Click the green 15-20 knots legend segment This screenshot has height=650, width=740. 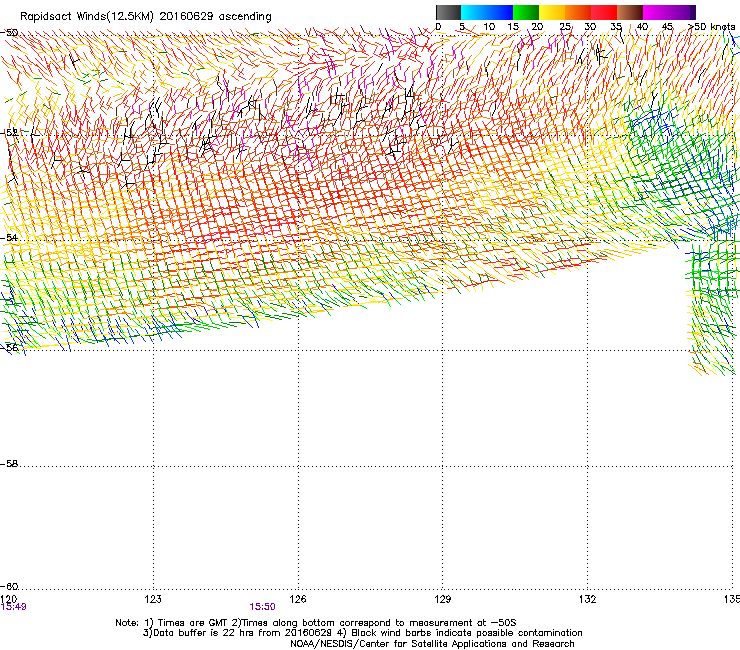(x=526, y=12)
